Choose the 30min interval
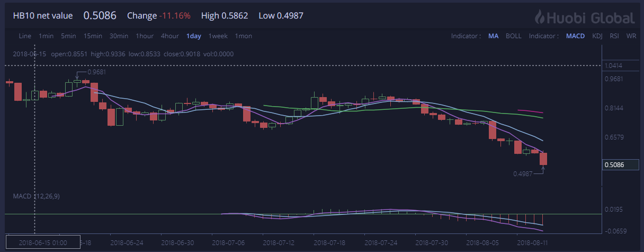Image resolution: width=644 pixels, height=252 pixels. [x=119, y=36]
